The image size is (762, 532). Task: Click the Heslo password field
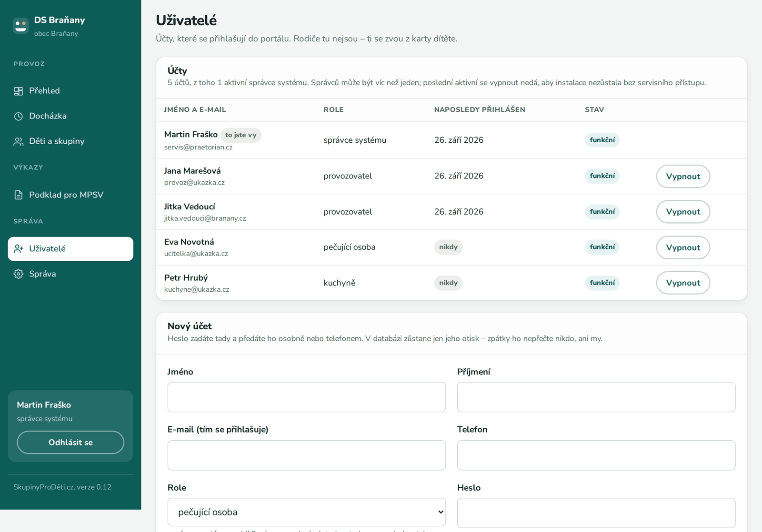[596, 513]
